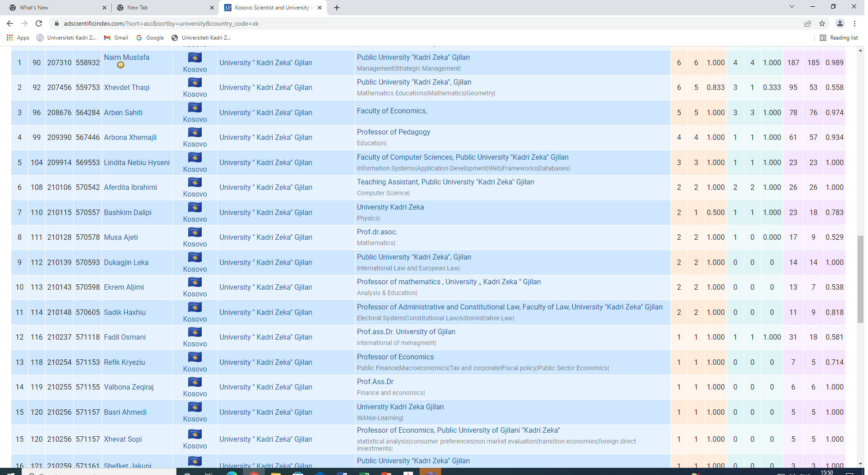The width and height of the screenshot is (868, 475).
Task: Click the browser forward arrow
Action: [x=24, y=23]
